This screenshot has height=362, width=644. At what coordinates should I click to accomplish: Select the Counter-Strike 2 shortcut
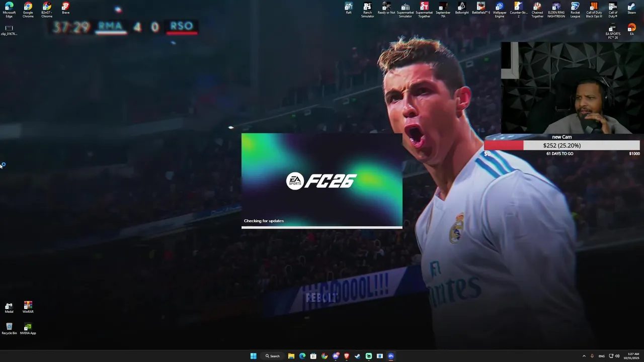pyautogui.click(x=518, y=10)
